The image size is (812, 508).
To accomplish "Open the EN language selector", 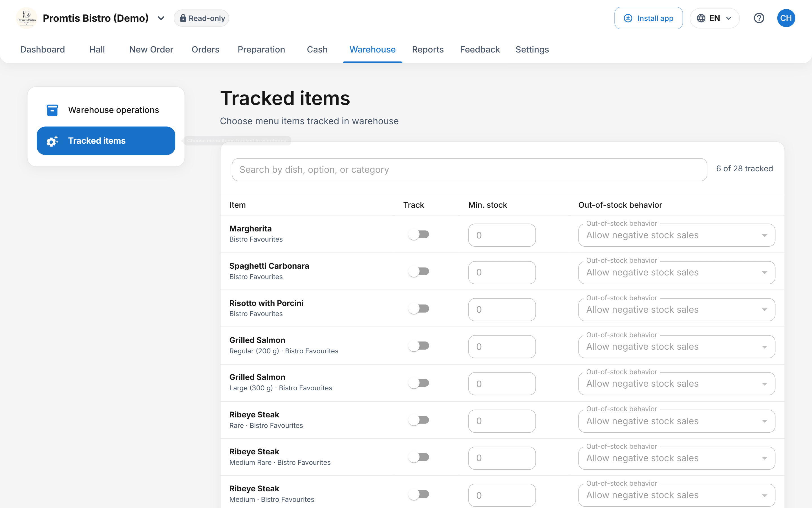I will point(714,18).
